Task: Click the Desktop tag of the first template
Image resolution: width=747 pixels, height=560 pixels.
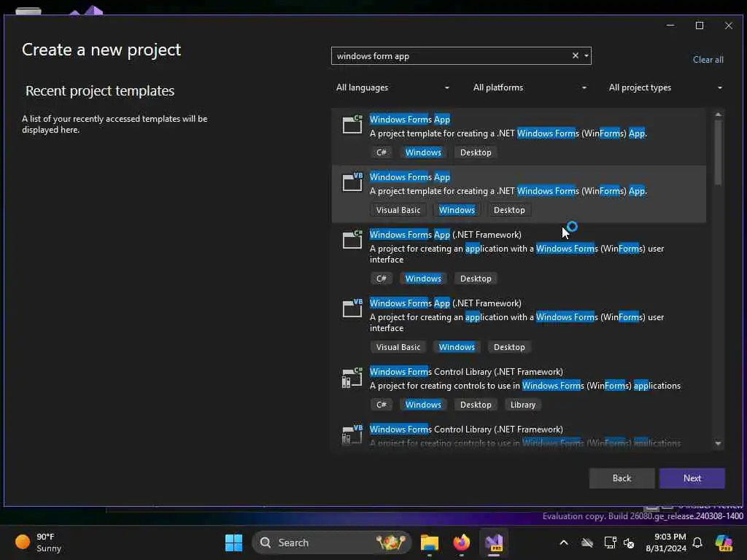Action: 476,152
